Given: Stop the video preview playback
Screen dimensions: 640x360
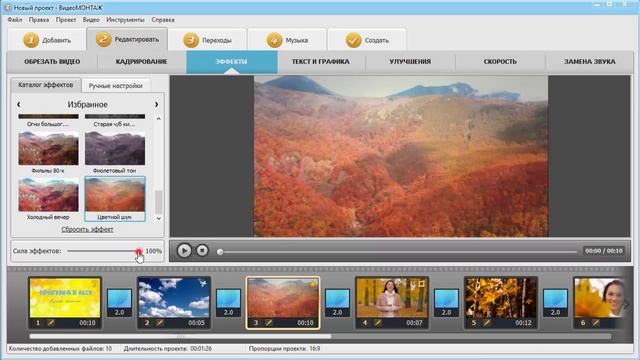Looking at the screenshot, I should (202, 250).
